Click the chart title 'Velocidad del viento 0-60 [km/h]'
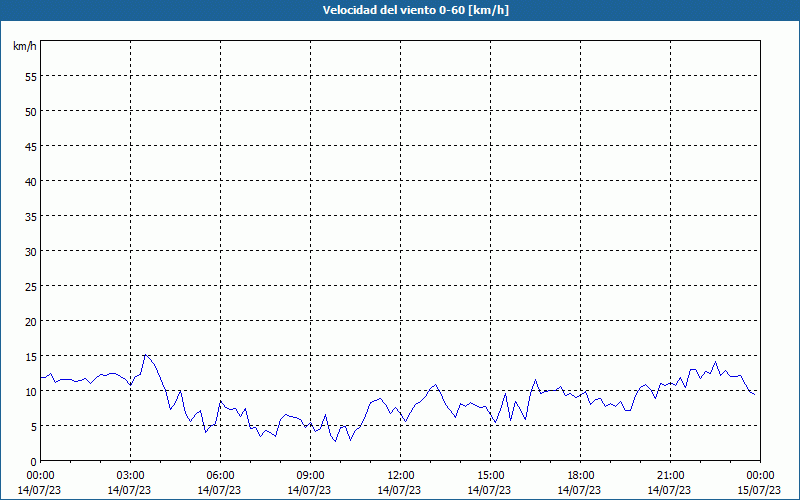Screen dimensions: 800x500 (415, 10)
